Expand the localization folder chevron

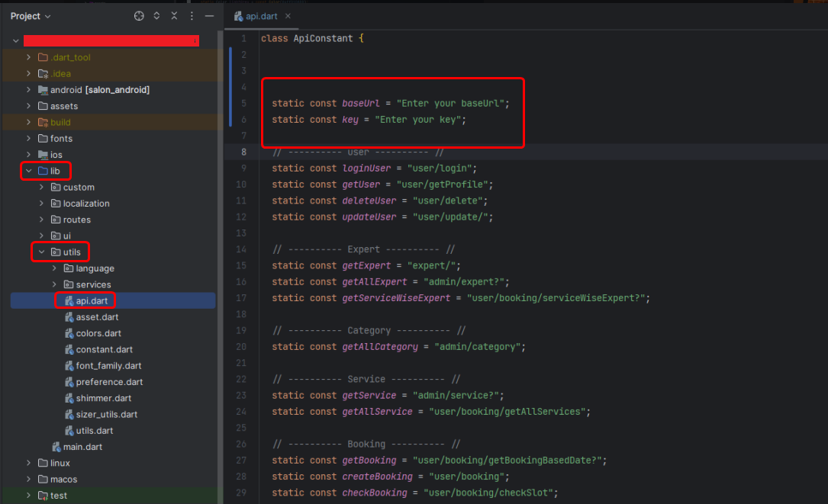[42, 204]
